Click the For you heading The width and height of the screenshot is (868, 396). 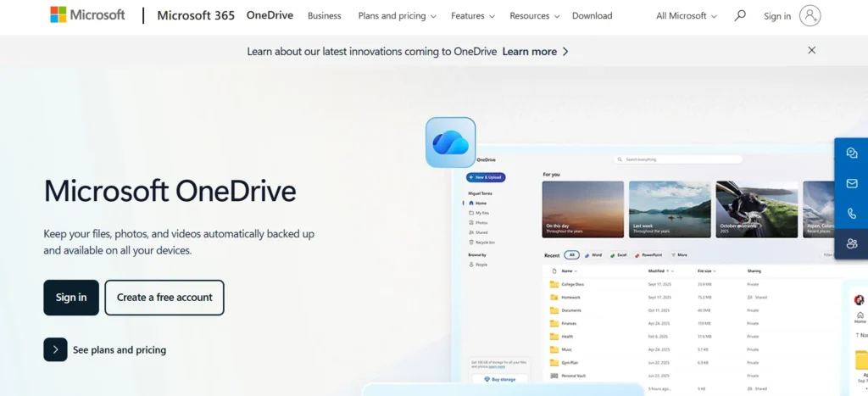[x=551, y=175]
